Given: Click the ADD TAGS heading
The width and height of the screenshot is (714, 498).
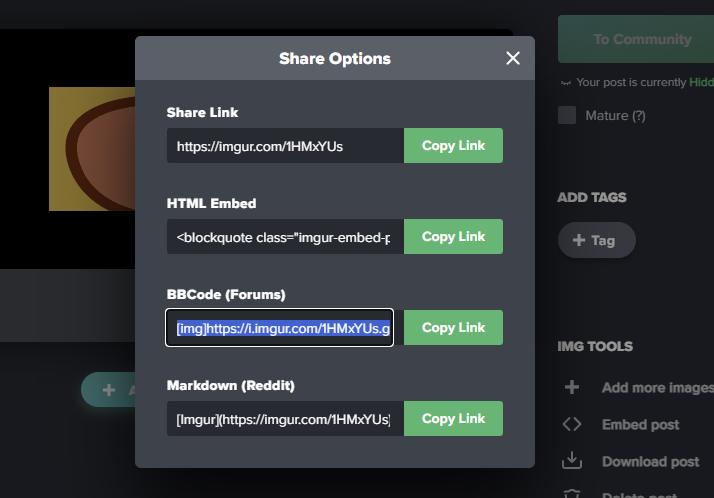Looking at the screenshot, I should pos(592,197).
